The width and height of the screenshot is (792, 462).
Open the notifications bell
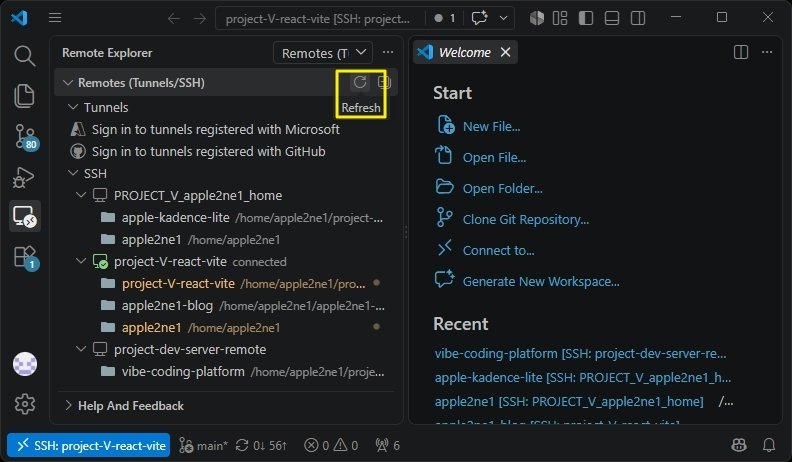[769, 445]
